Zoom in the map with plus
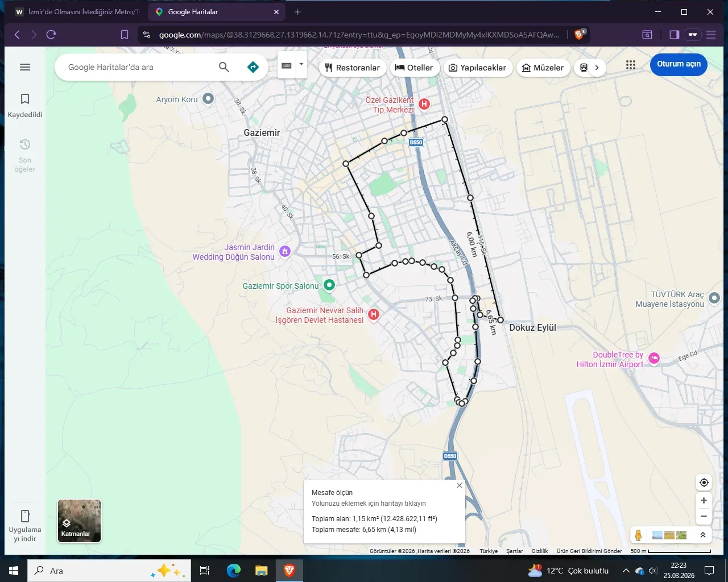The image size is (728, 582). coord(704,501)
